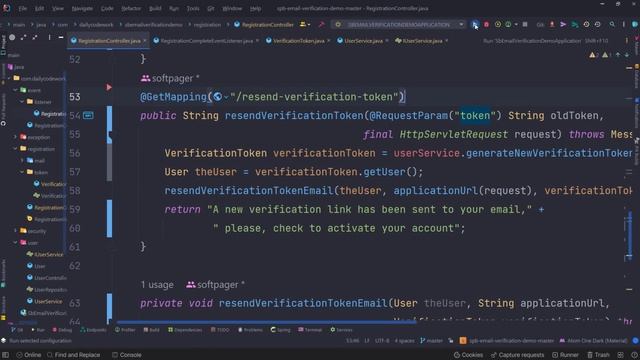
Task: Click the UTF-8 encoding in status bar
Action: 382,340
